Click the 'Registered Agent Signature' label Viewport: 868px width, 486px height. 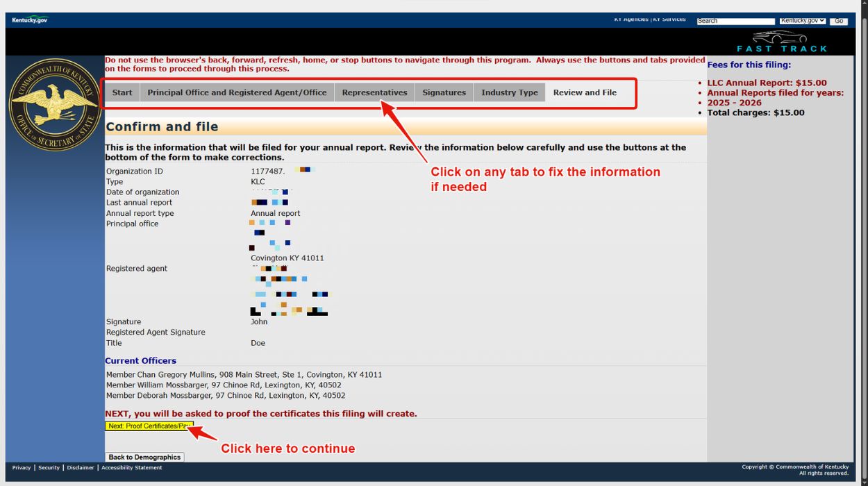[x=156, y=332]
